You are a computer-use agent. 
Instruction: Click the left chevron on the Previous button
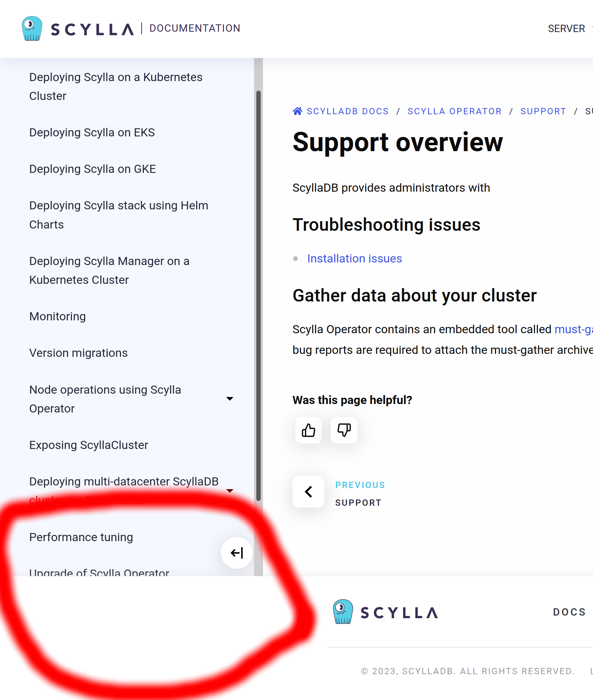coord(308,492)
